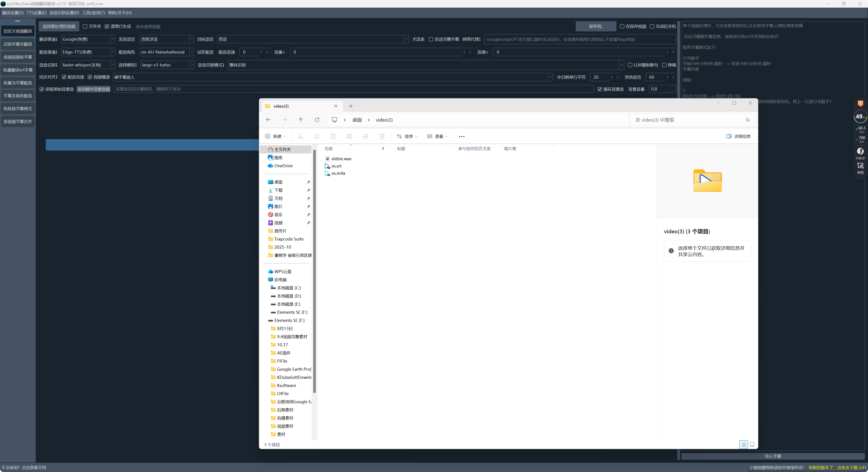The image size is (868, 472).
Task: Open the AI assistant icon in side widget
Action: click(860, 151)
